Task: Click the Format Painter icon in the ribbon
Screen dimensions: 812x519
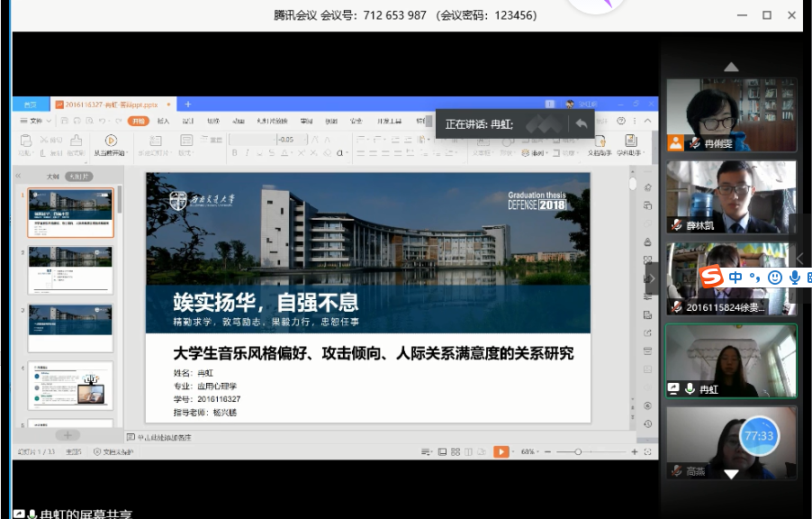Action: pos(77,140)
